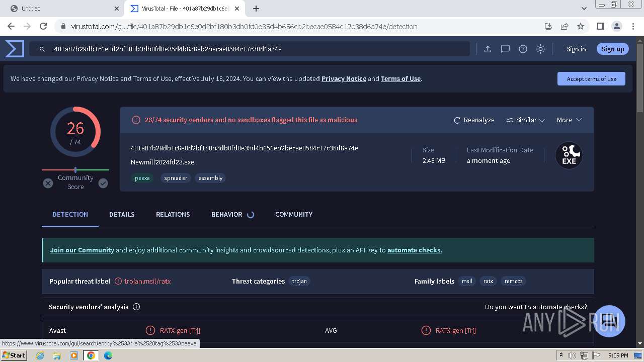
Task: Select the DETECTION tab
Action: (x=70, y=214)
